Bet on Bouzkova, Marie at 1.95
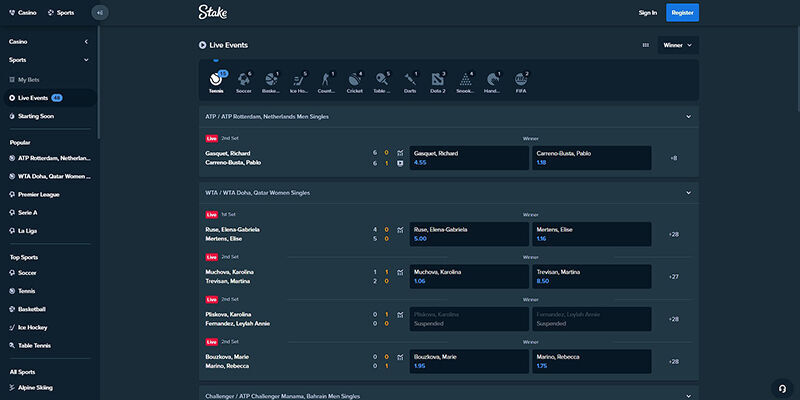 coord(469,361)
